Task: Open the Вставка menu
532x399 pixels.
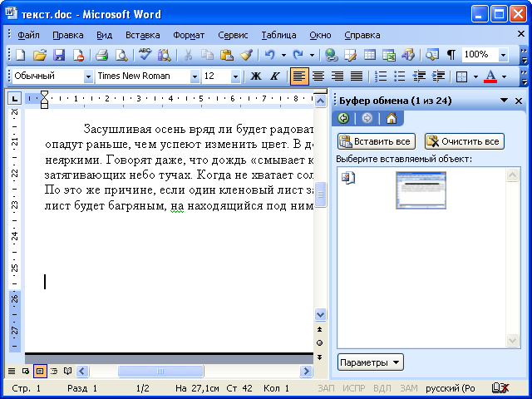Action: tap(142, 35)
